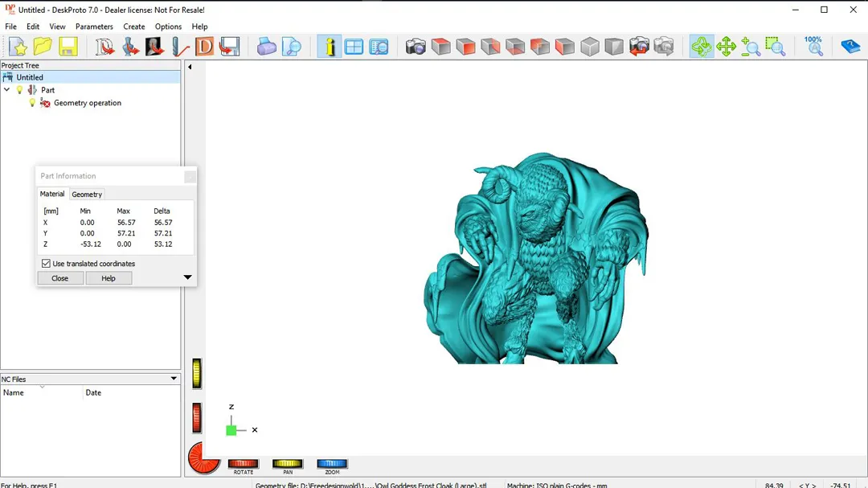Click the orange D simulation icon
Screen dimensions: 868x488
tap(204, 47)
